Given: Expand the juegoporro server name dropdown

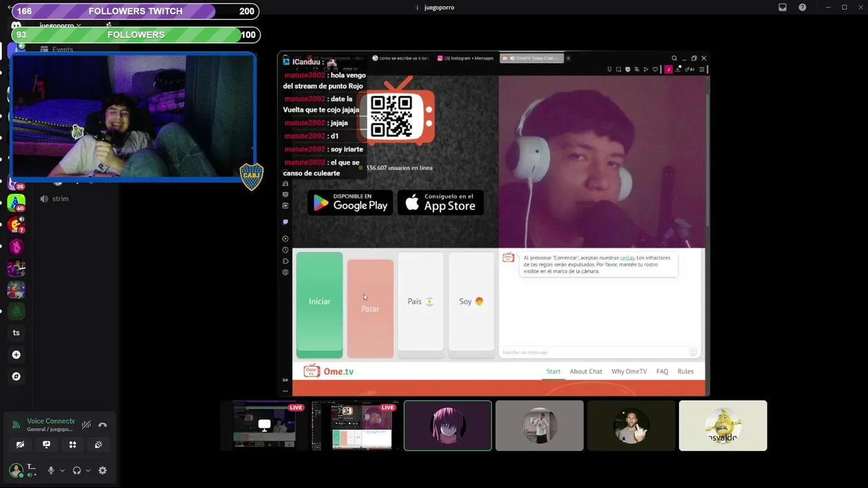Looking at the screenshot, I should pyautogui.click(x=60, y=25).
